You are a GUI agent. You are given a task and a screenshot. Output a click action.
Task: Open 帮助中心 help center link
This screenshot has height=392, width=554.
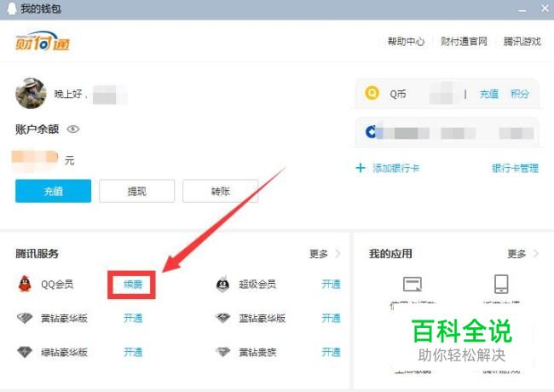click(x=406, y=42)
